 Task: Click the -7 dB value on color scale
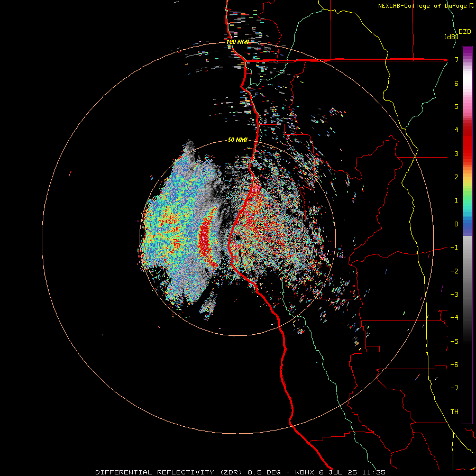454,388
